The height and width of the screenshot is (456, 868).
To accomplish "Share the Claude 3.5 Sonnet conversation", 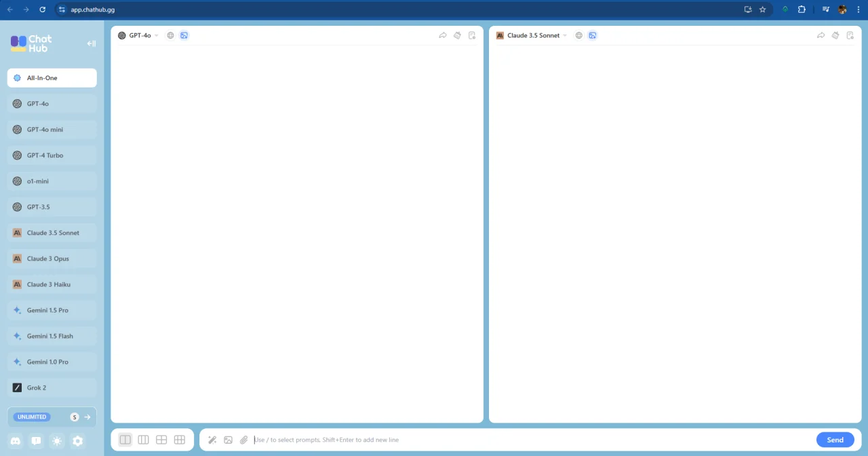I will click(821, 35).
